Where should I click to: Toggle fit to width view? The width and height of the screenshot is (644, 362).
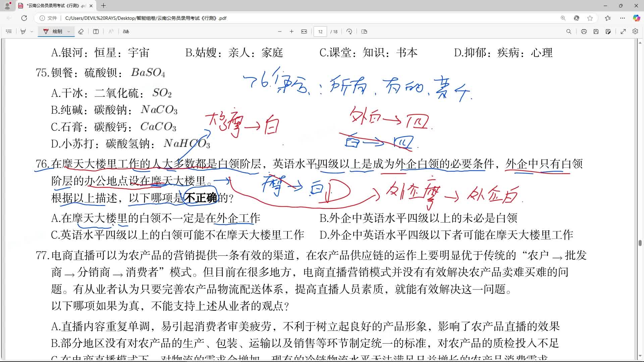coord(304,32)
